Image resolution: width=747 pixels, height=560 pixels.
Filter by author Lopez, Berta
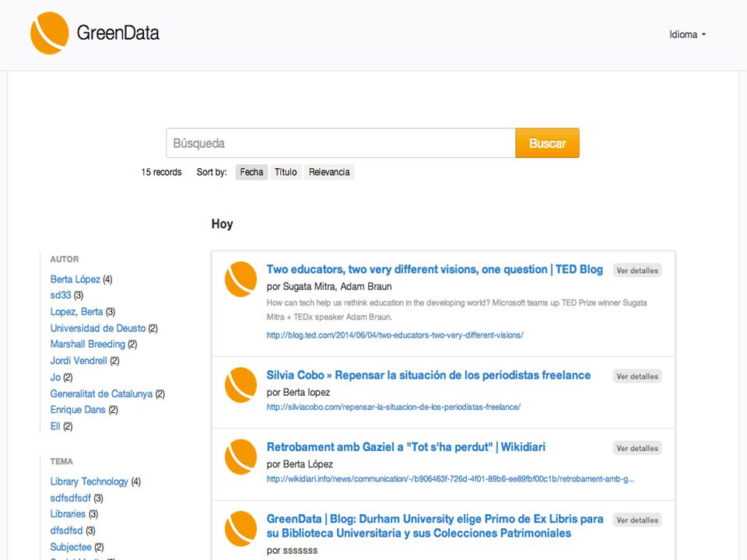tap(77, 311)
